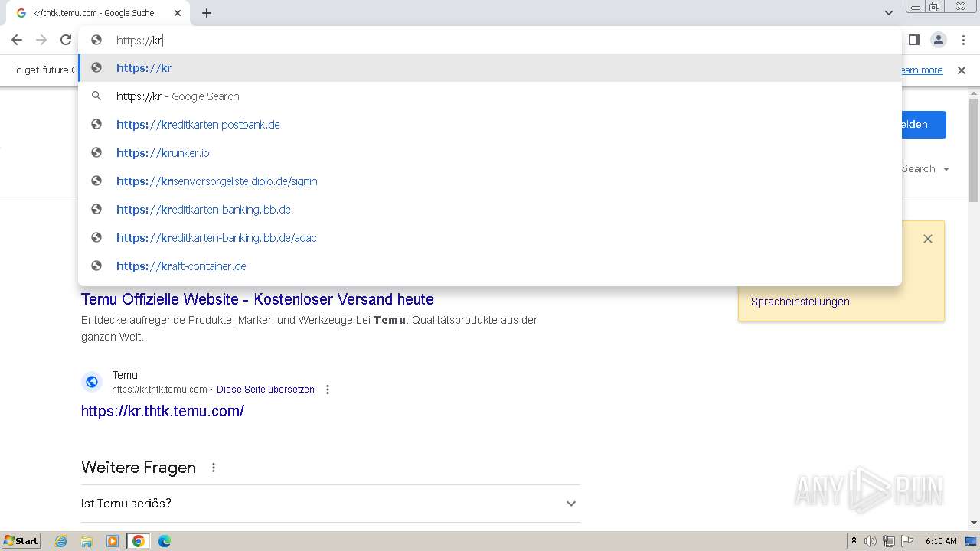
Task: Dismiss the info bar with its X
Action: (x=962, y=70)
